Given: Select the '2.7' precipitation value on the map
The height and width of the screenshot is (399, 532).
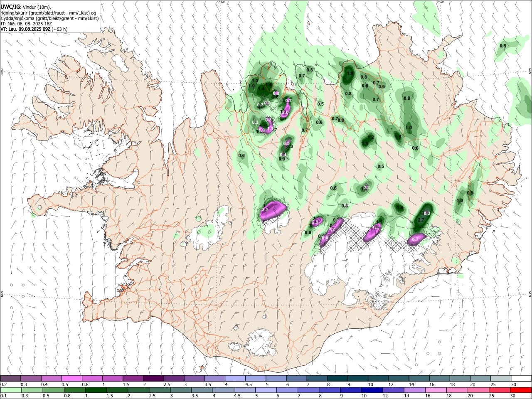Looking at the screenshot, I should 421,220.
